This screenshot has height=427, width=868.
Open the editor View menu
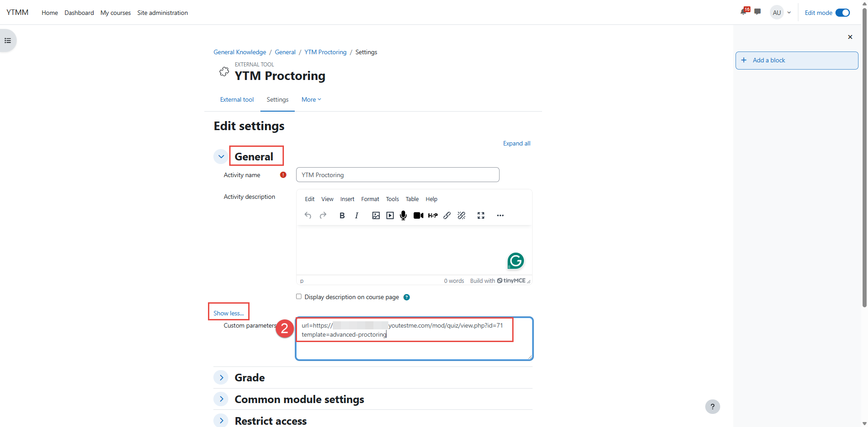point(327,199)
